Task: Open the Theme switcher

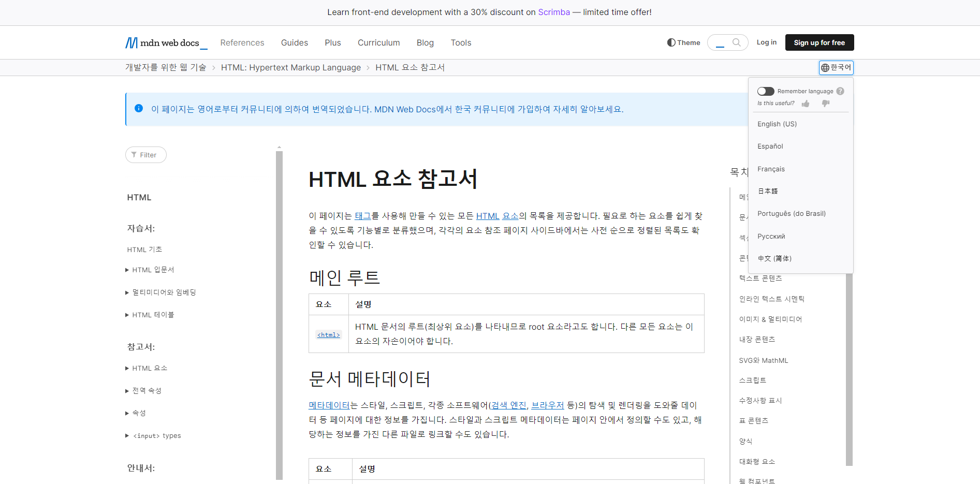Action: (x=683, y=42)
